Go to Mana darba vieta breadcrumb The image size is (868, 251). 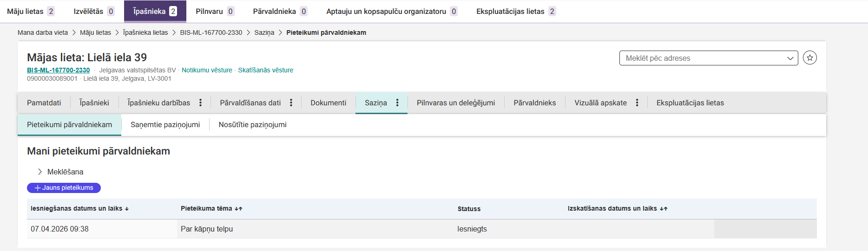(x=43, y=32)
